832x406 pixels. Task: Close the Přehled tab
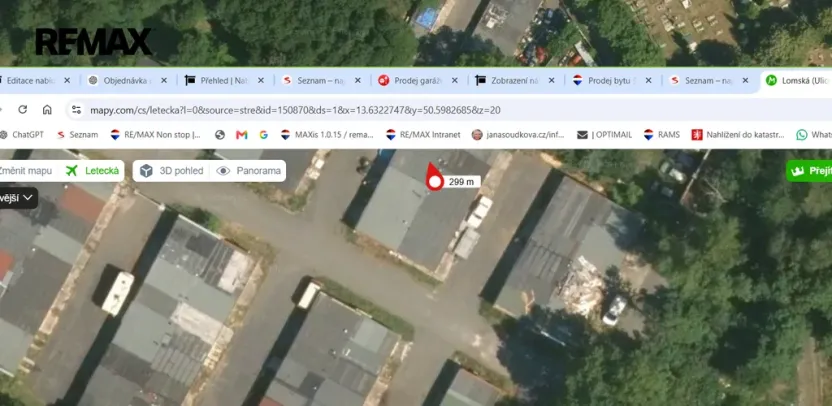click(x=261, y=81)
